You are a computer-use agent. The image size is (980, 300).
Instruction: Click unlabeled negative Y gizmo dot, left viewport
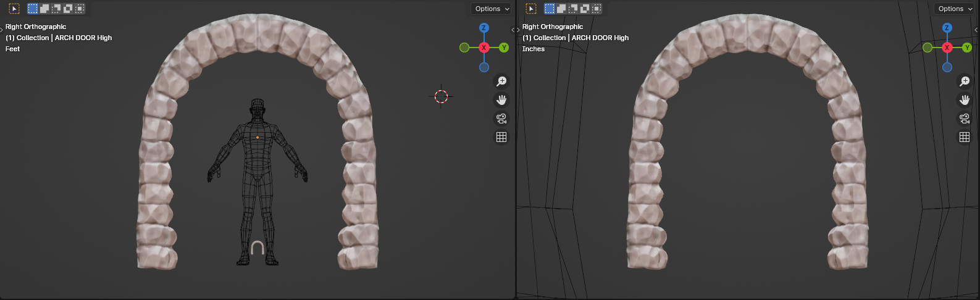(x=464, y=48)
